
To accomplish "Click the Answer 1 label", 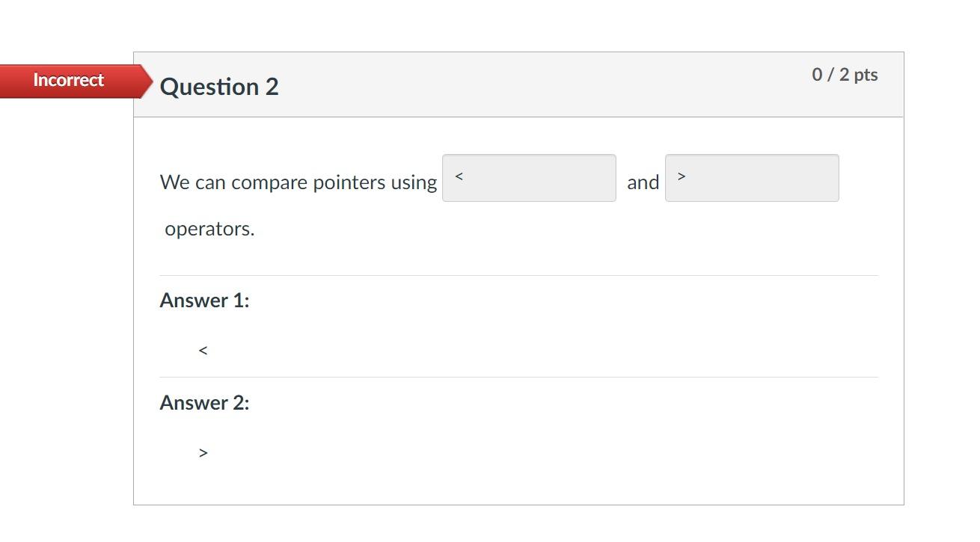I will (204, 301).
